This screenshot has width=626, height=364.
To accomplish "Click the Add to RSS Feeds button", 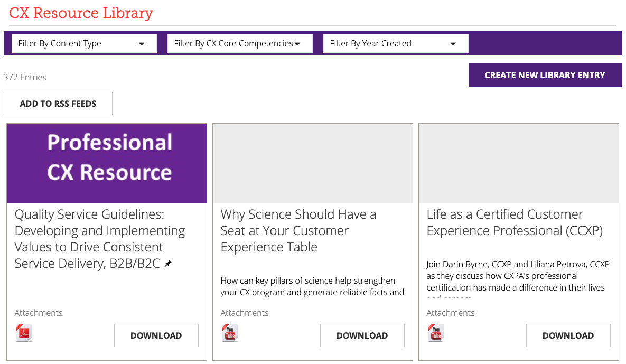I will coord(58,104).
